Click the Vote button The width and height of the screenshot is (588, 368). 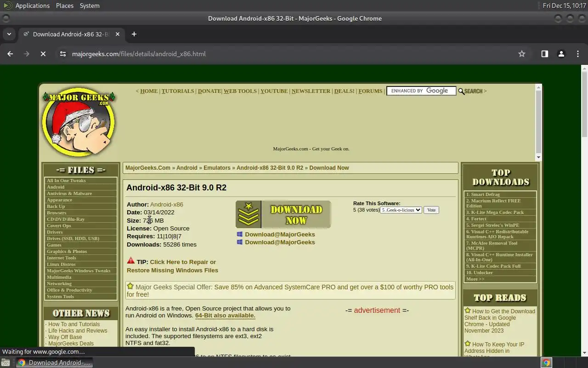click(x=431, y=210)
